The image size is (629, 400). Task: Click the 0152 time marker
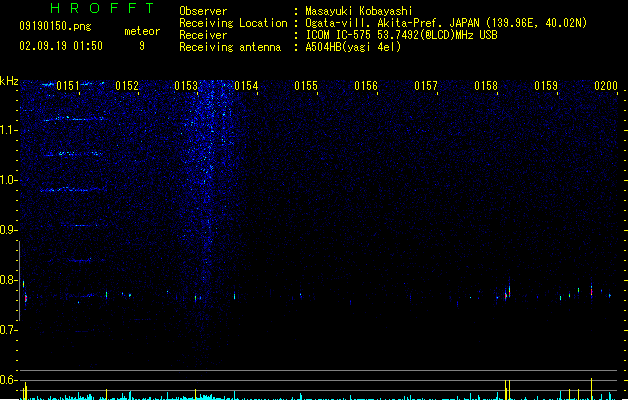pos(127,86)
